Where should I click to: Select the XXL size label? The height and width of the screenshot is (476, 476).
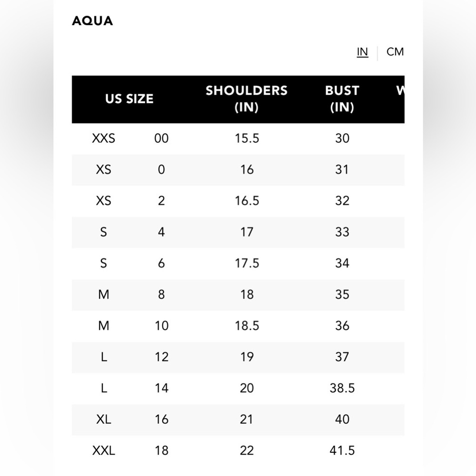pyautogui.click(x=103, y=451)
